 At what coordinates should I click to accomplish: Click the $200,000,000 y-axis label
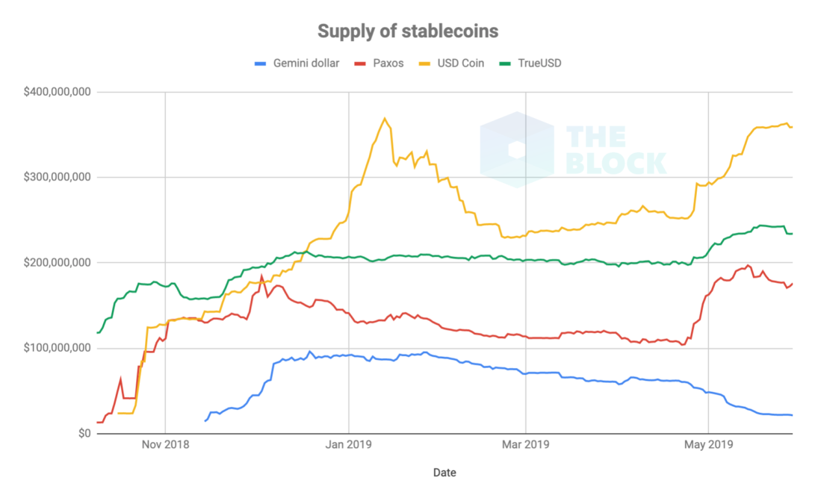[x=57, y=263]
